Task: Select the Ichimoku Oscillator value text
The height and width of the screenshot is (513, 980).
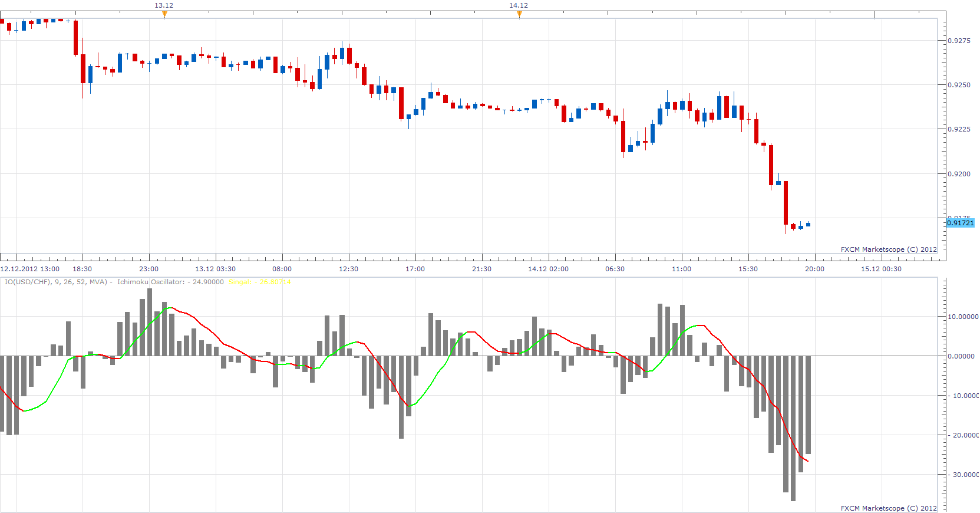Action: point(170,282)
